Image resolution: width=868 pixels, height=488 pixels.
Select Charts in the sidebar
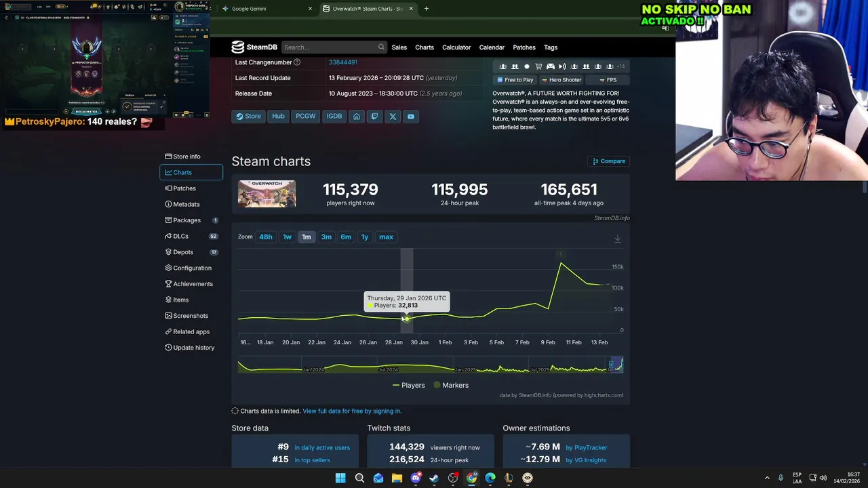click(x=191, y=172)
